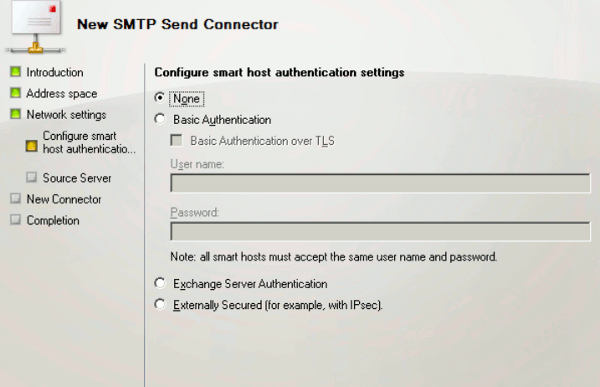Click the gray New Connector step icon
The image size is (600, 387).
click(16, 198)
